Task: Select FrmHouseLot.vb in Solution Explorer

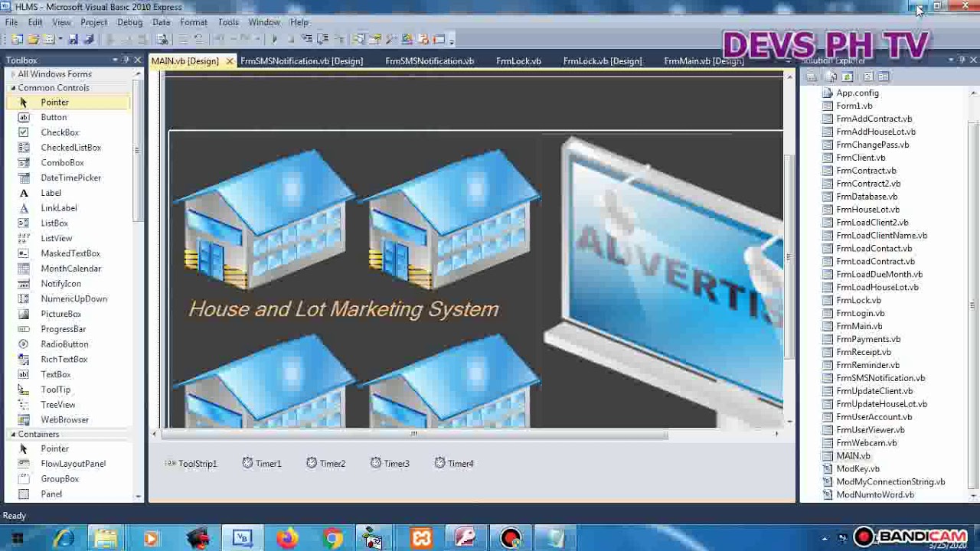Action: [867, 209]
